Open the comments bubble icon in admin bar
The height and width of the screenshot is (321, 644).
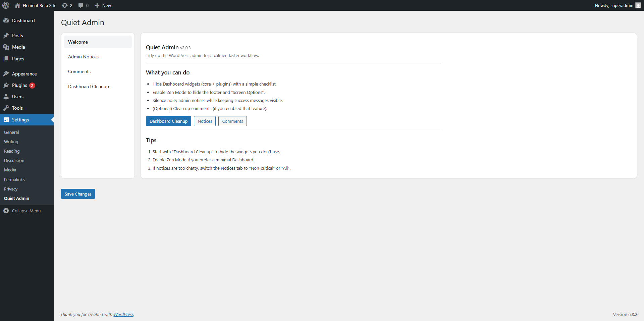tap(81, 5)
